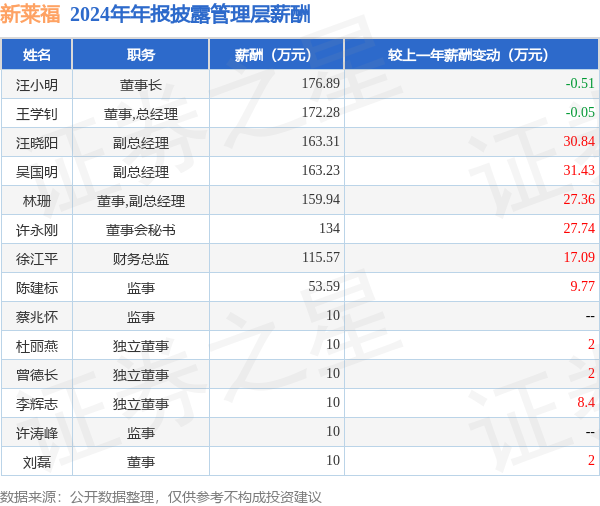Click the salary change -0.05
600x506 pixels.
[580, 112]
